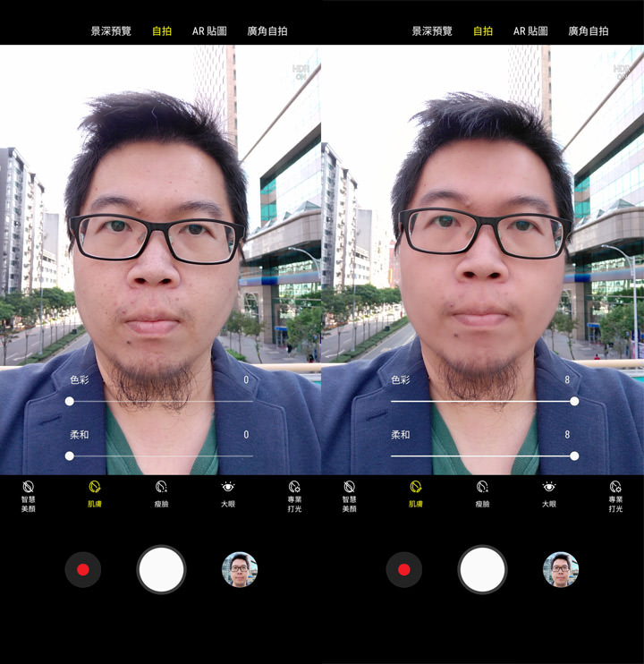644x664 pixels.
Task: Toggle HDR indicator in right viewfinder
Action: click(622, 72)
